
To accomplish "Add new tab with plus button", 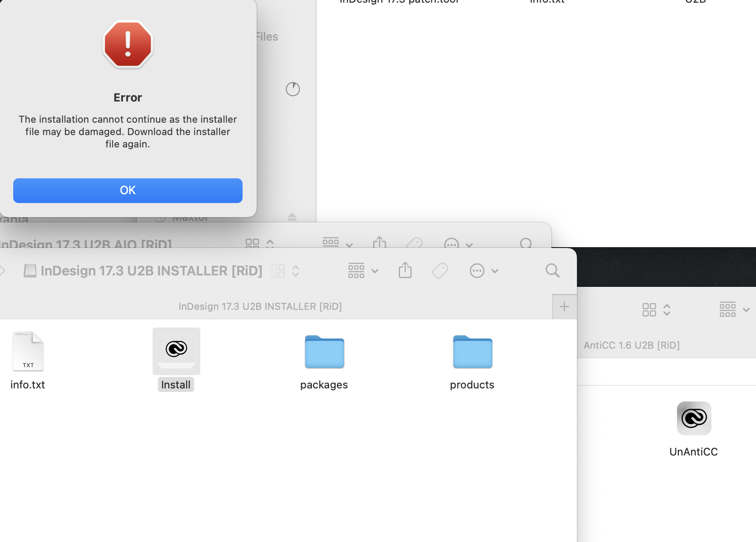I will pyautogui.click(x=564, y=306).
